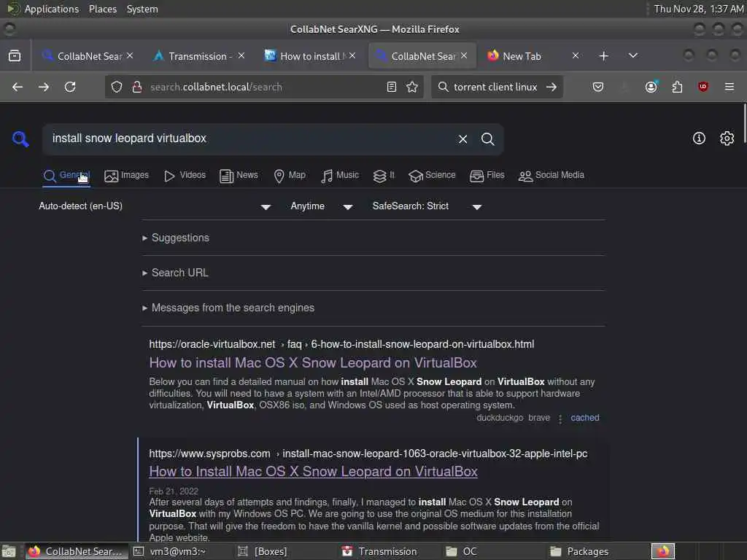Switch to Social Media category
Screen dimensions: 747x560
point(551,175)
